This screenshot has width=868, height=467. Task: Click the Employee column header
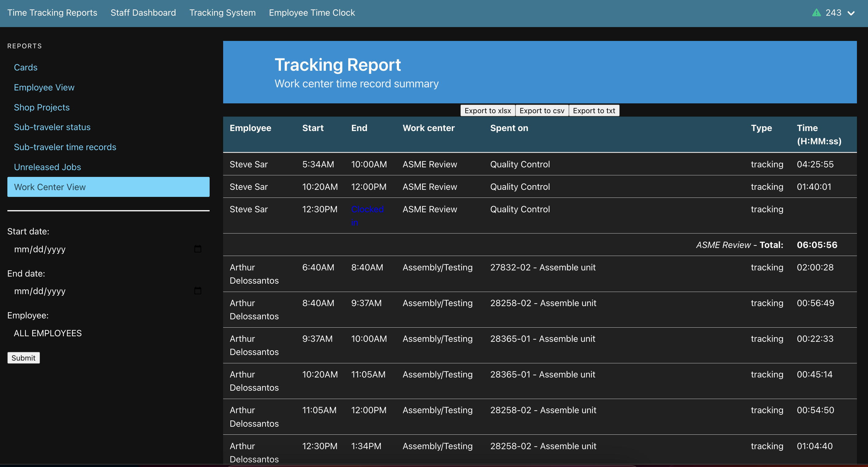[251, 128]
